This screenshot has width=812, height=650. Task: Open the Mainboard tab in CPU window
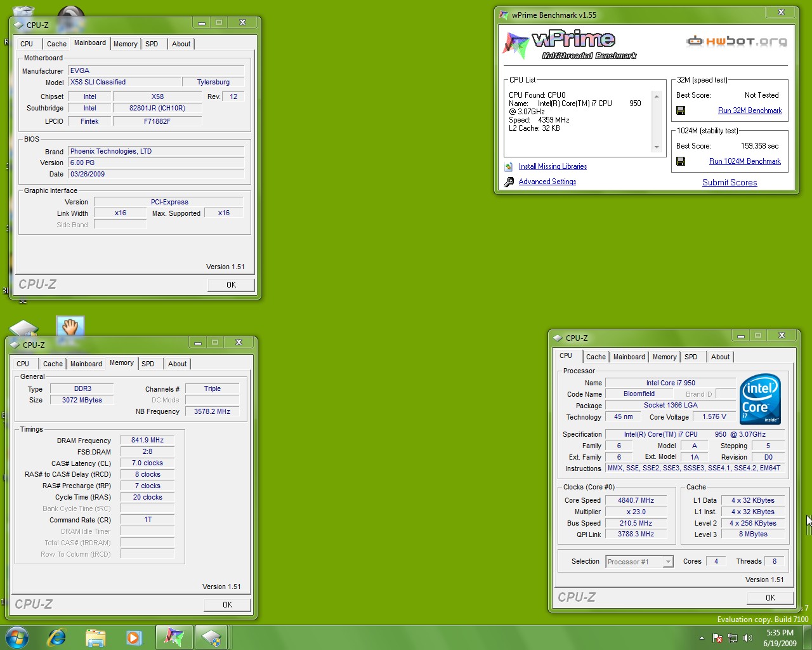click(629, 357)
